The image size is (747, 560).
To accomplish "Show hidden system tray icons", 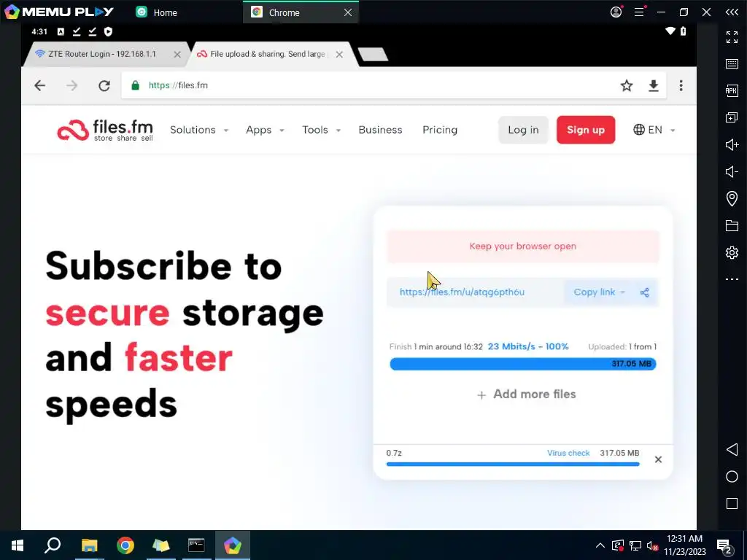I will pyautogui.click(x=600, y=545).
